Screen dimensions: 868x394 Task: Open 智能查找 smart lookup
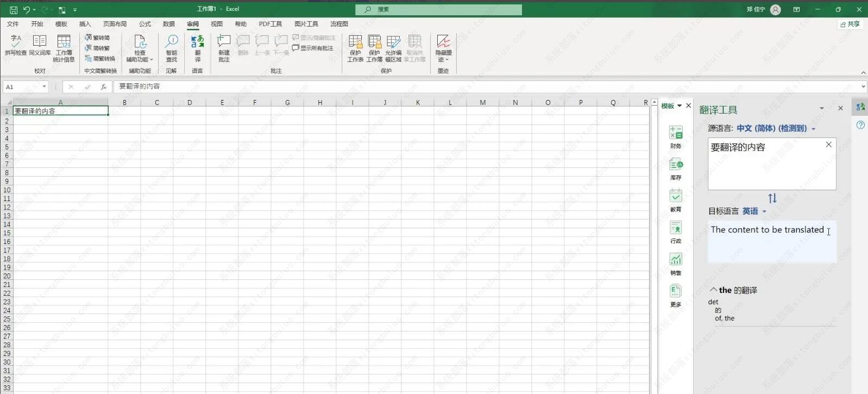click(x=172, y=48)
